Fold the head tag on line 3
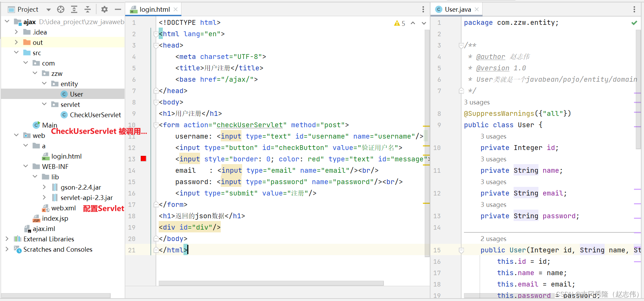 pyautogui.click(x=156, y=45)
